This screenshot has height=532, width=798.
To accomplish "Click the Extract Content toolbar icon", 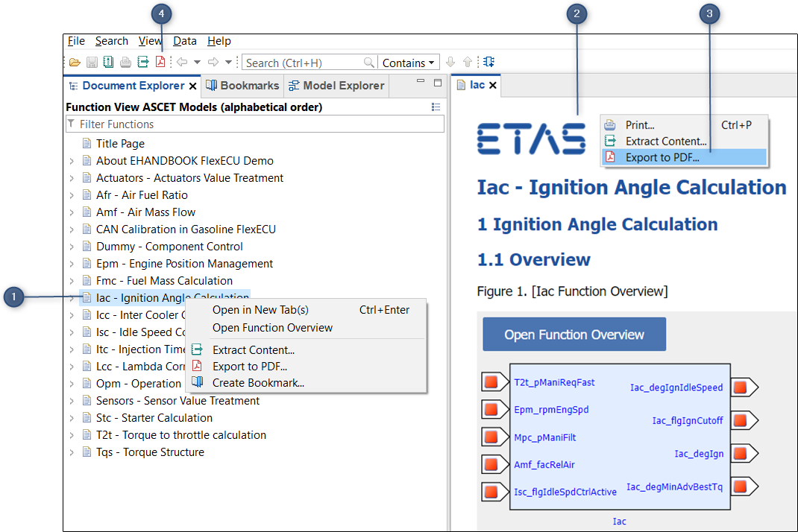I will [x=142, y=62].
